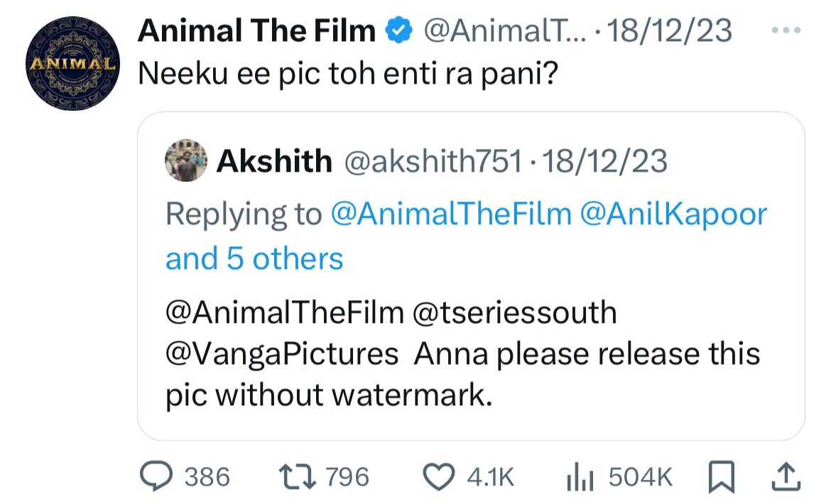Tap the retweet arrows icon
Viewport: 831px width, 504px height.
click(298, 476)
